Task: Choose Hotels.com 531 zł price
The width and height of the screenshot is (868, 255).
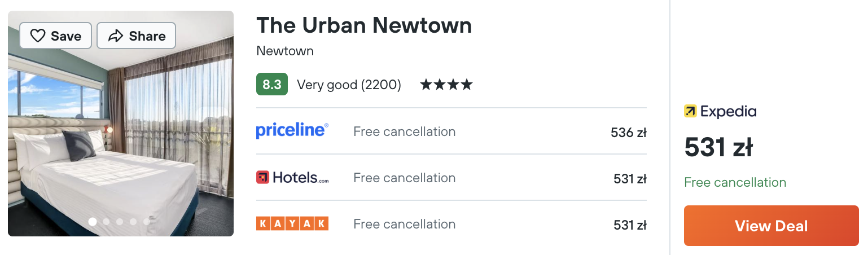Action: pos(630,179)
